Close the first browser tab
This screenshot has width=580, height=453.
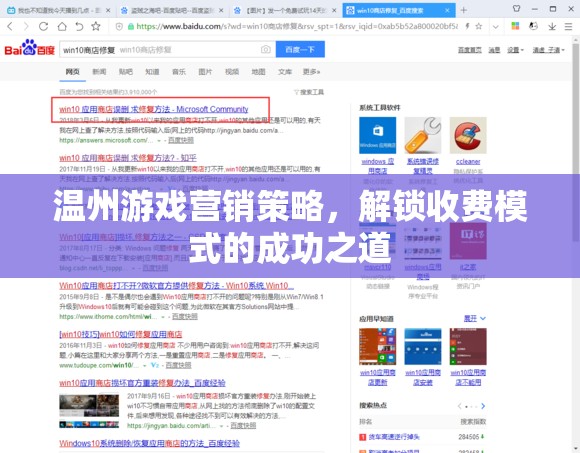click(108, 11)
